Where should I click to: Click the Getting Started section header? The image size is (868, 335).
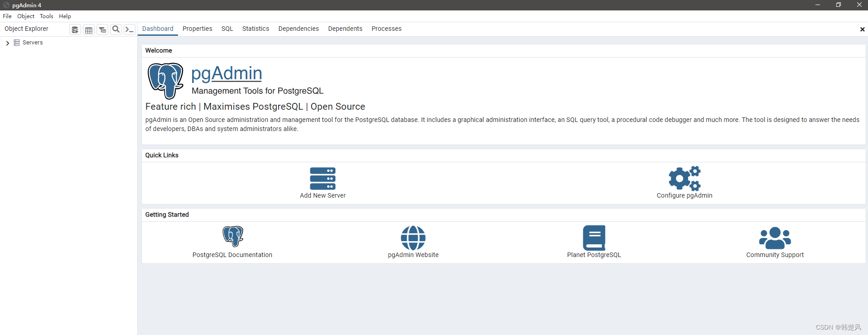click(x=167, y=214)
